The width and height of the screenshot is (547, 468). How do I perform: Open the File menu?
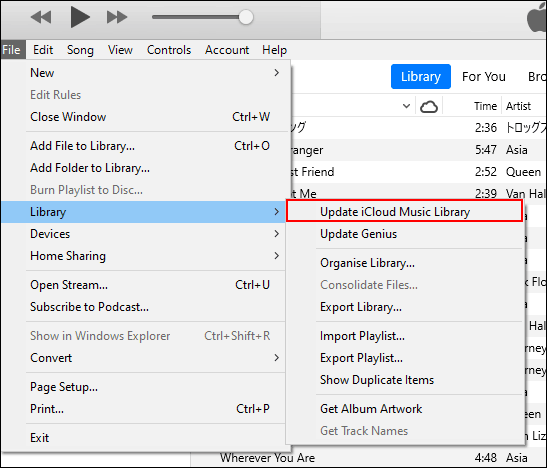[12, 50]
